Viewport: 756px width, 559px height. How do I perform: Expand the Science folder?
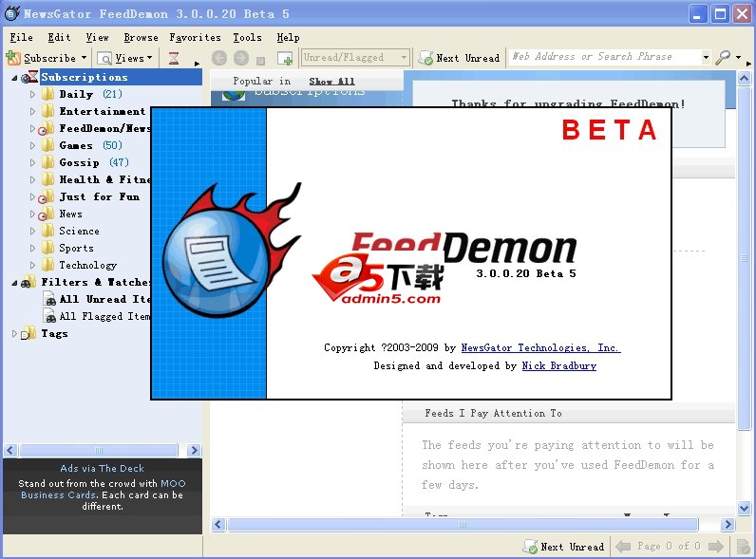[32, 232]
